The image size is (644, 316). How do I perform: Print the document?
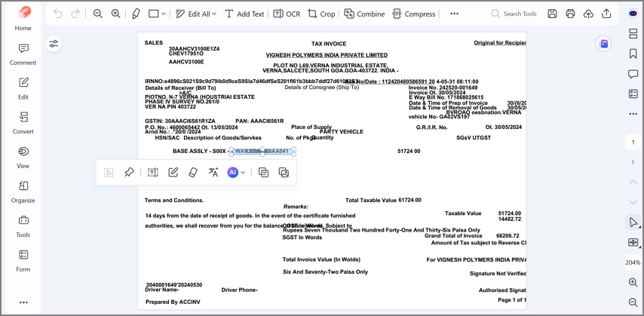tap(571, 14)
